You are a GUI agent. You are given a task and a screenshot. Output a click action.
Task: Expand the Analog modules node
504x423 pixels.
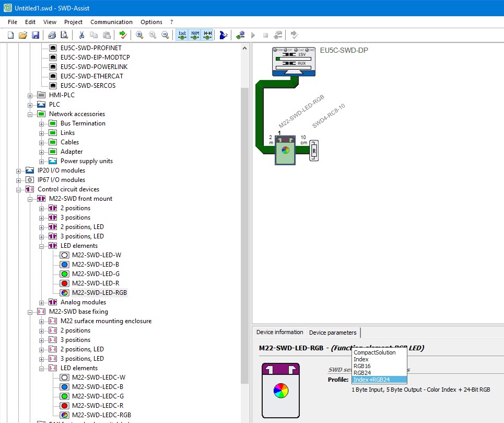coord(41,303)
